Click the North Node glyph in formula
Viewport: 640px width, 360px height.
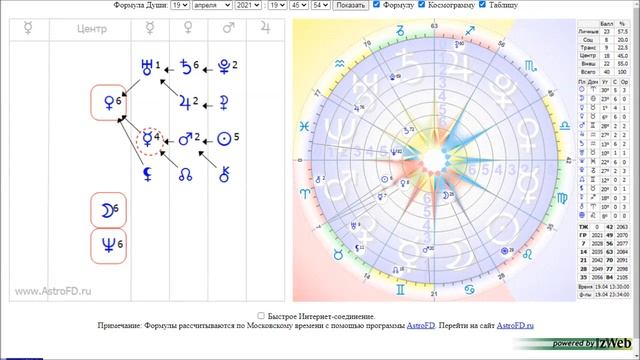pyautogui.click(x=185, y=175)
